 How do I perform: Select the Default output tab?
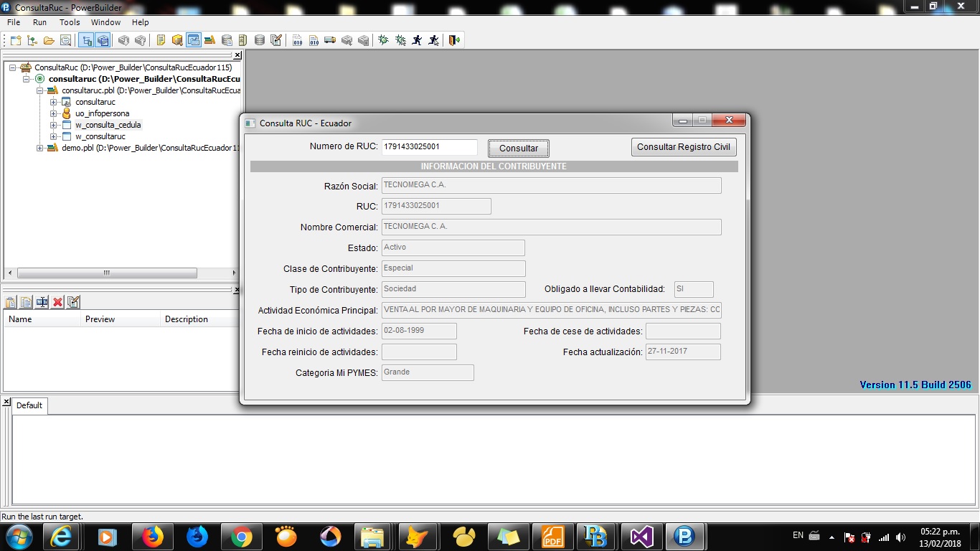29,405
